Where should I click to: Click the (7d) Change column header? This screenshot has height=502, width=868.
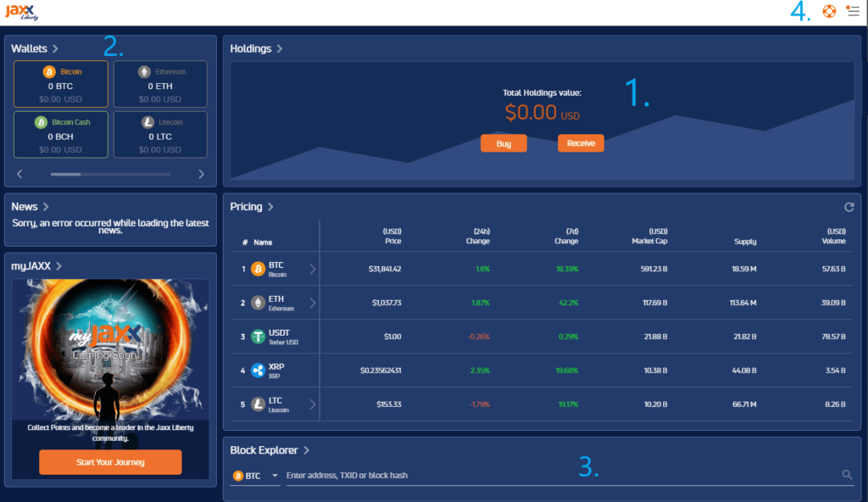(x=566, y=236)
